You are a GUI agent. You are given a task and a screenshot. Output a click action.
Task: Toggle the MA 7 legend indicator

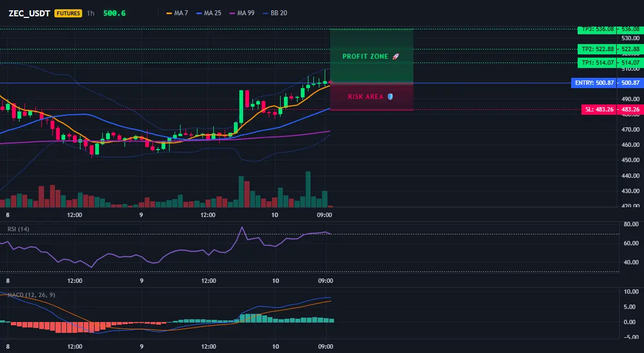point(177,13)
